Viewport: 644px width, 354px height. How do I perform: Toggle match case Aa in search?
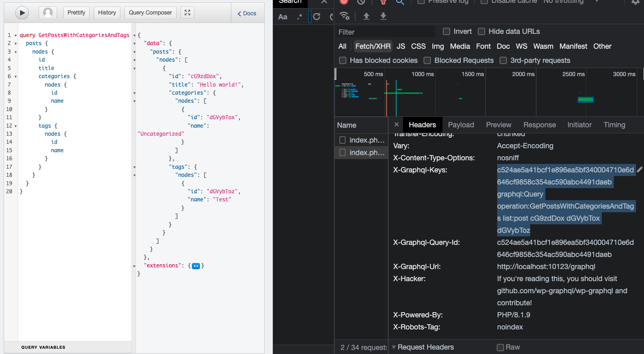pyautogui.click(x=283, y=17)
